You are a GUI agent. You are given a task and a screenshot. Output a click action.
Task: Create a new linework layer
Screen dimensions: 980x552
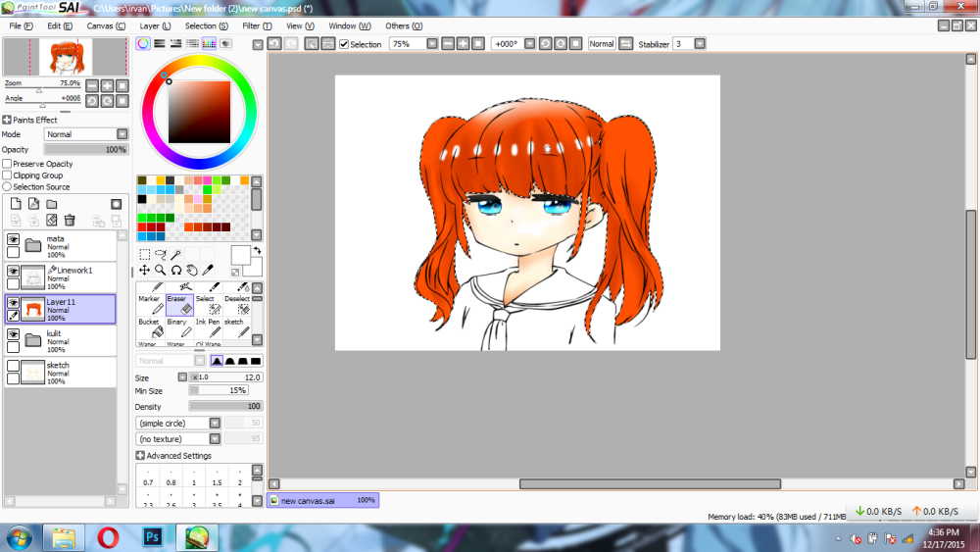(x=33, y=204)
